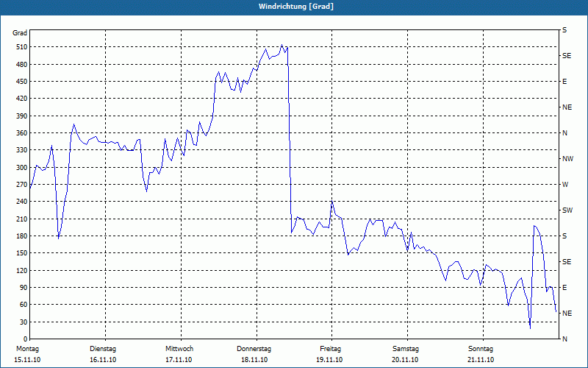Click the 510 value on the degree axis

pyautogui.click(x=22, y=47)
